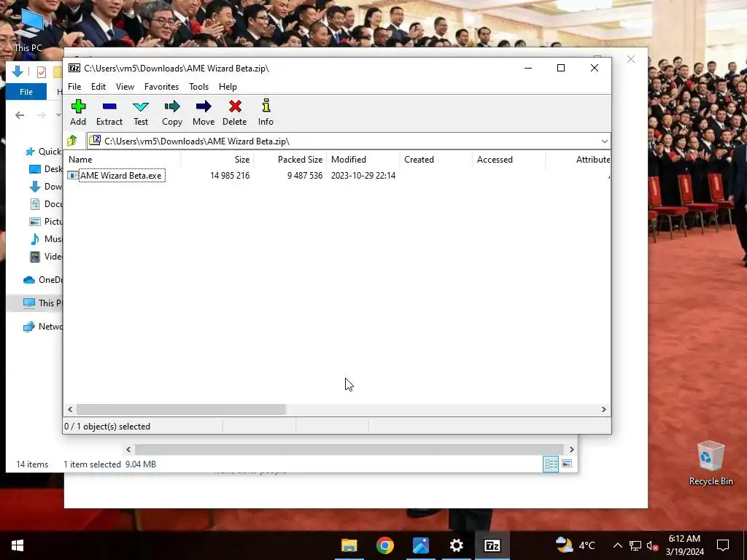The height and width of the screenshot is (560, 747).
Task: Open the Help menu
Action: [x=228, y=87]
